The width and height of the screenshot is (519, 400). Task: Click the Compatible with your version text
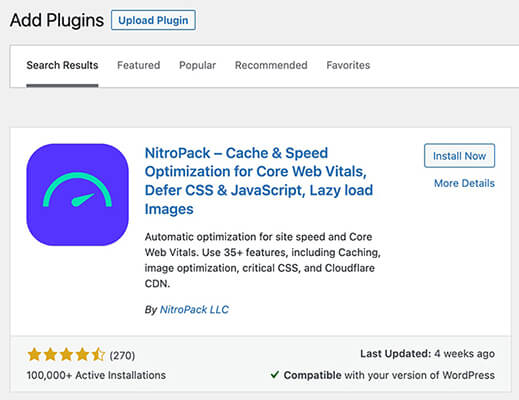(389, 375)
